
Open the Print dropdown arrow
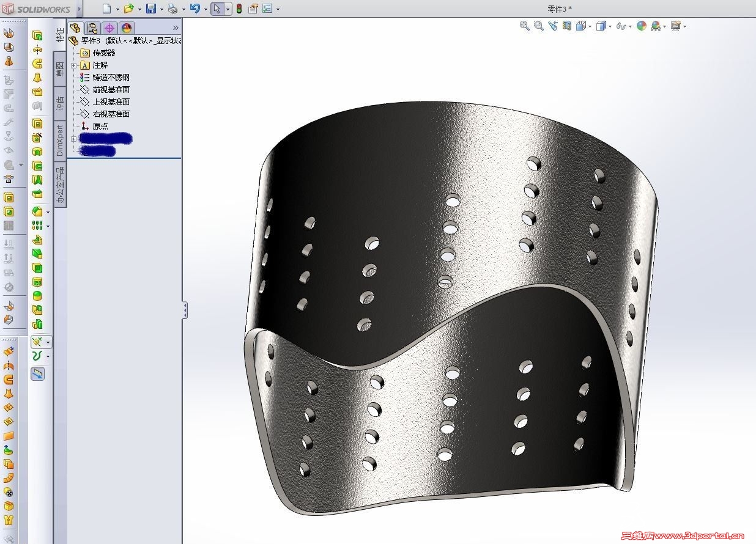183,9
